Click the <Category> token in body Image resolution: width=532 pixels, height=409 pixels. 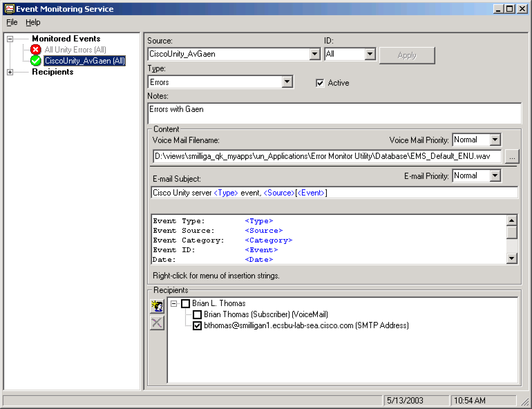[x=268, y=240]
